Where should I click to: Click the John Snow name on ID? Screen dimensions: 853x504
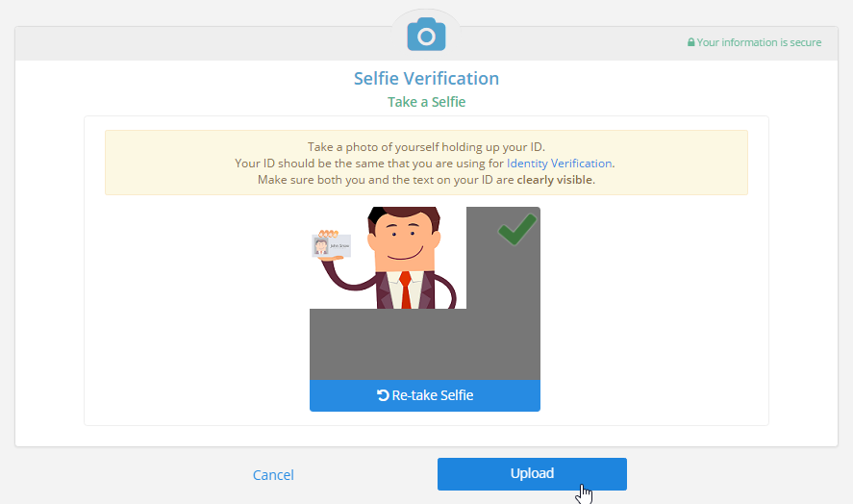click(x=340, y=246)
